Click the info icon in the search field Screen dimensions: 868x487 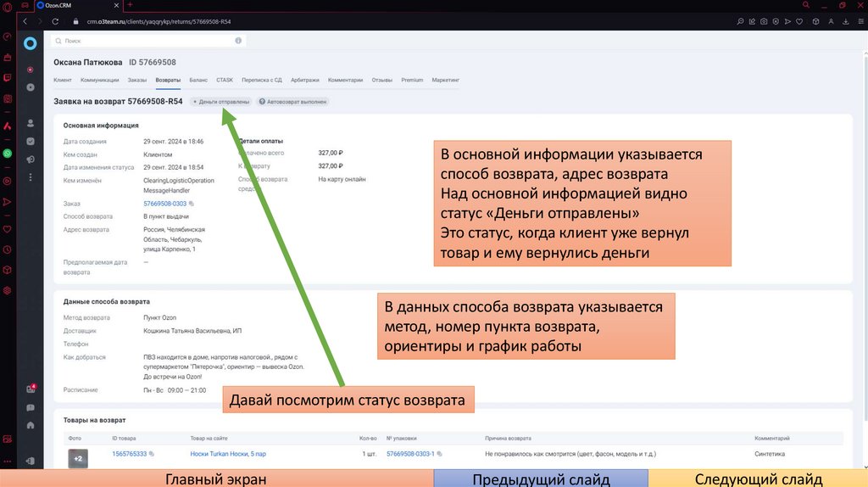pyautogui.click(x=238, y=41)
